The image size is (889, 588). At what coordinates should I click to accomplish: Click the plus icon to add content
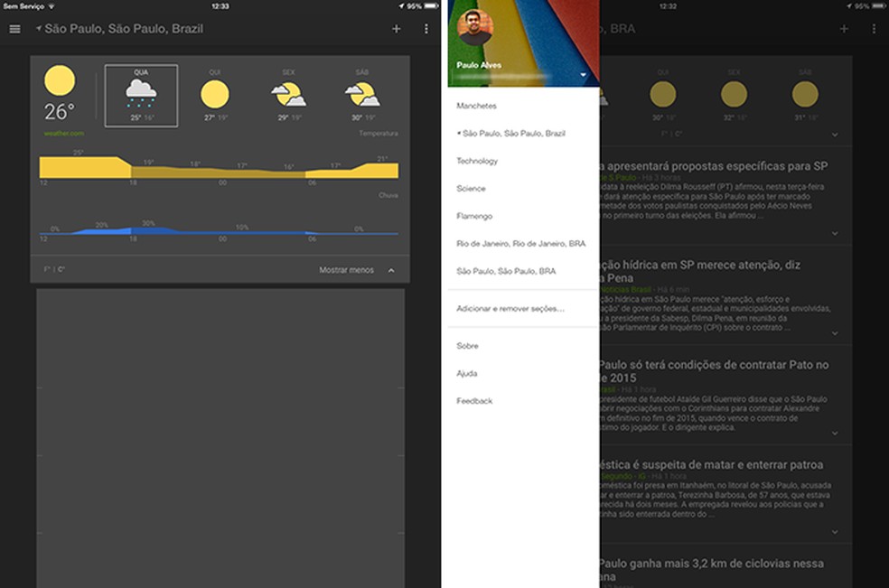click(396, 28)
